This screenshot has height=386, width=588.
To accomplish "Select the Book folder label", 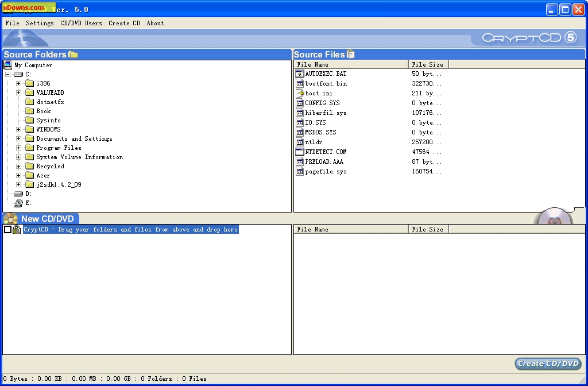I will [x=44, y=111].
